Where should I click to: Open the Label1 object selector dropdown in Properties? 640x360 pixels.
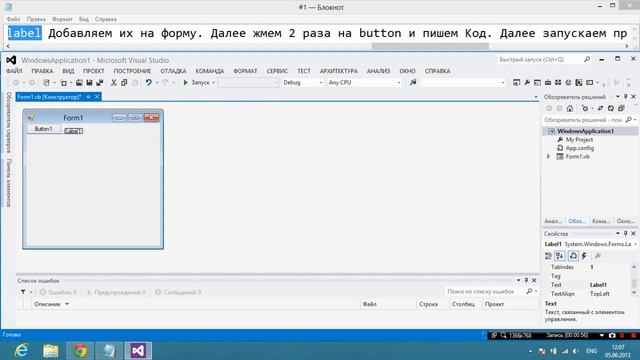pos(635,244)
